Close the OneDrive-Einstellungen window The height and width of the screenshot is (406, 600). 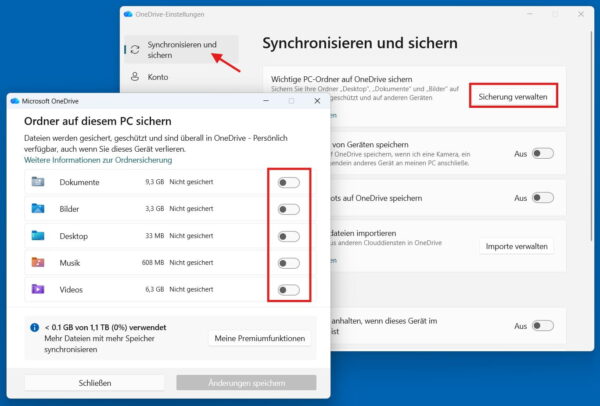coord(581,14)
